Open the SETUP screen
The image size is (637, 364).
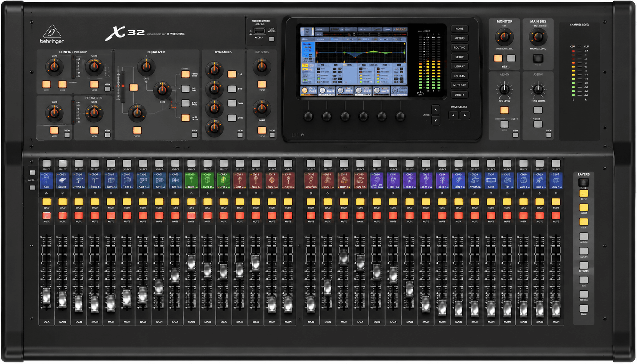point(460,57)
